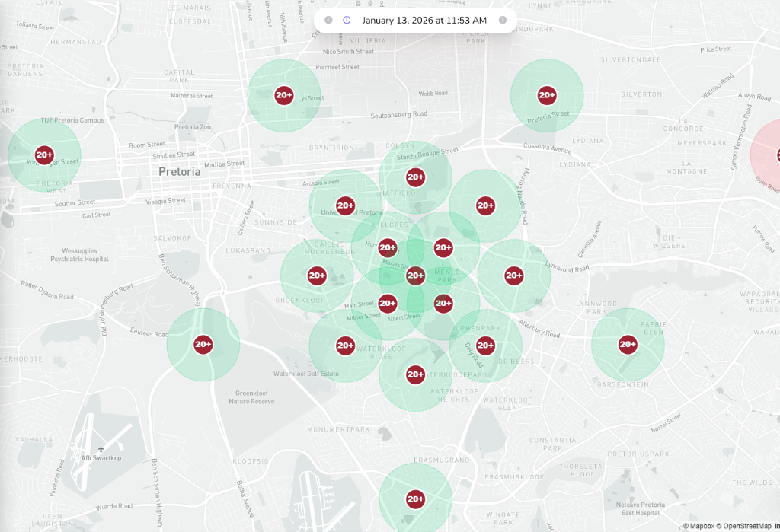Viewport: 780px width, 532px height.
Task: Select the 20+ marker at Waterkloof Ridge
Action: coord(345,346)
